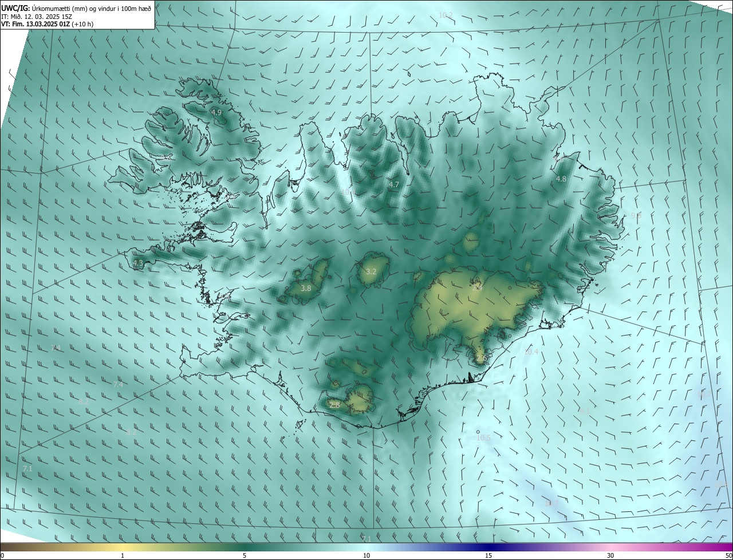Click the 3.2 value on Hofsjökull glacier
Image resolution: width=733 pixels, height=560 pixels.
click(x=371, y=271)
